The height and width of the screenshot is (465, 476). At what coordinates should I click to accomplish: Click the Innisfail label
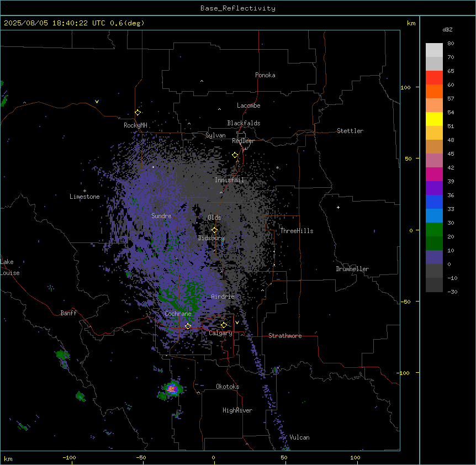[x=229, y=180]
